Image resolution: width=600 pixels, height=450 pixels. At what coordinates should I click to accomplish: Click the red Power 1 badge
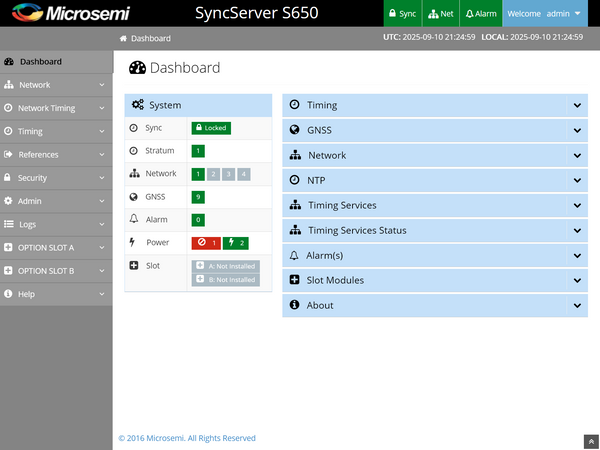(x=206, y=243)
